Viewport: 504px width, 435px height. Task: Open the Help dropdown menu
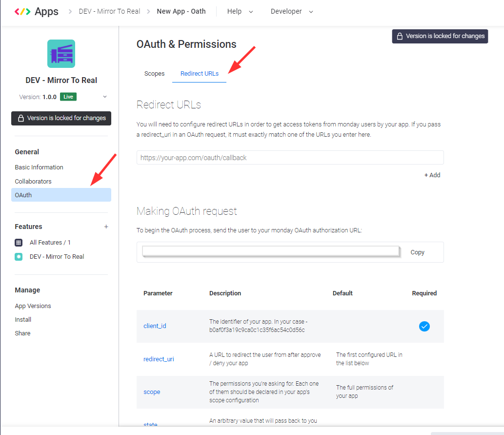click(240, 12)
